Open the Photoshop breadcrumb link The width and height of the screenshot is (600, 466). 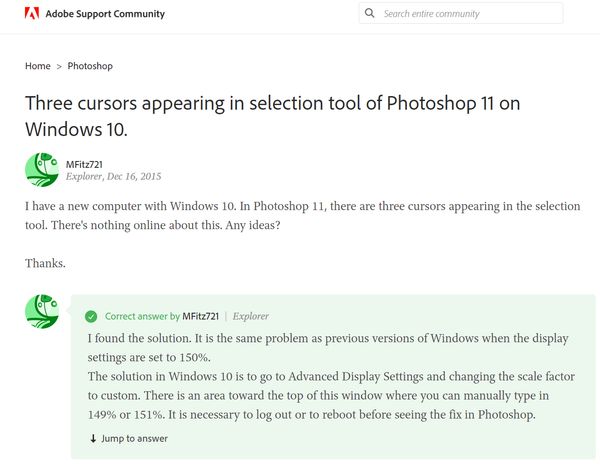coord(90,66)
